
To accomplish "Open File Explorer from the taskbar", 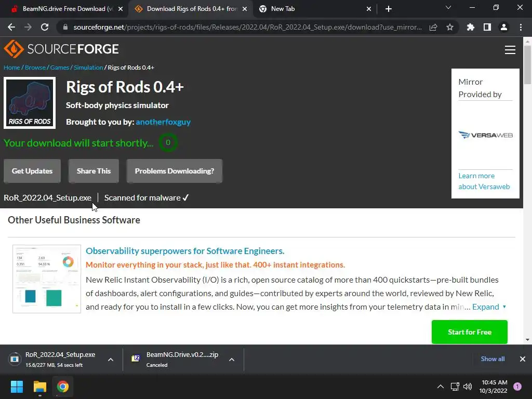I will [x=39, y=387].
